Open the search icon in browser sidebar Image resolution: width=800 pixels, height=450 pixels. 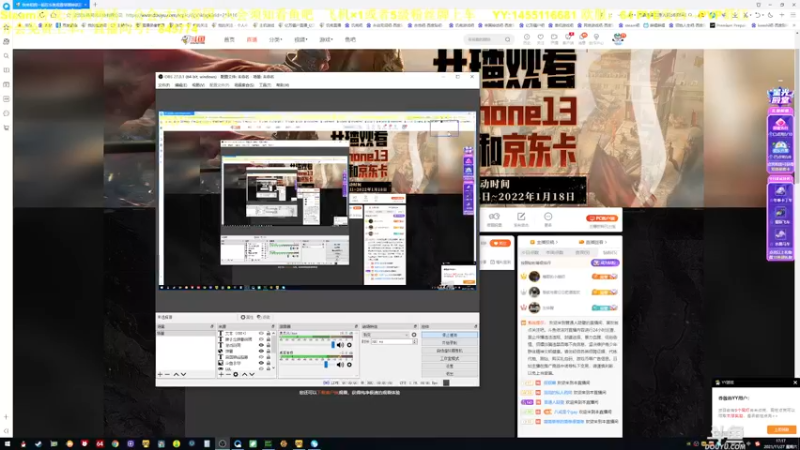[x=6, y=56]
